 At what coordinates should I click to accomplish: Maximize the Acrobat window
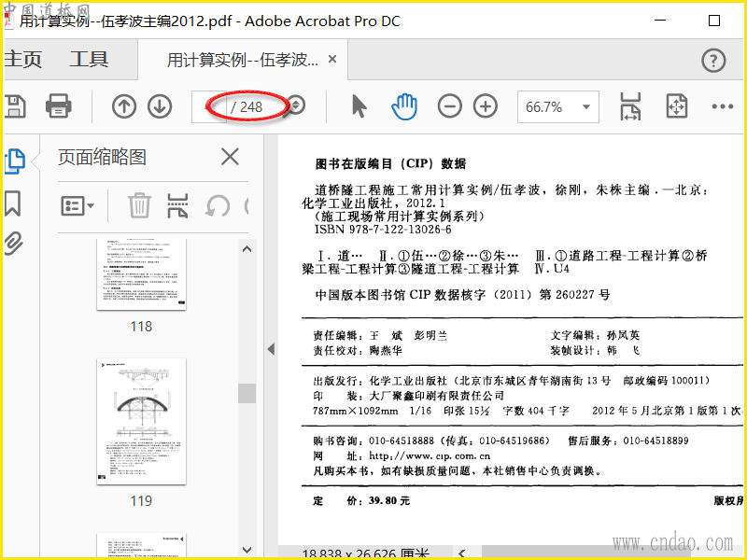click(x=714, y=21)
